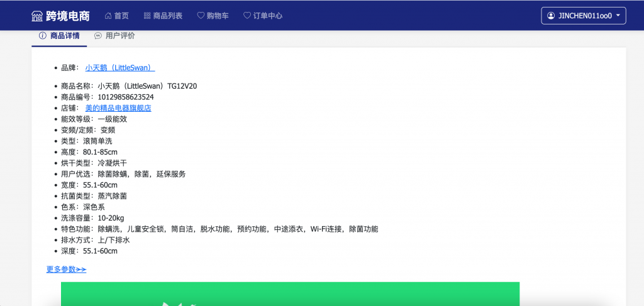Click the store logo icon beside 跨境电商
This screenshot has height=306, width=644.
(37, 16)
